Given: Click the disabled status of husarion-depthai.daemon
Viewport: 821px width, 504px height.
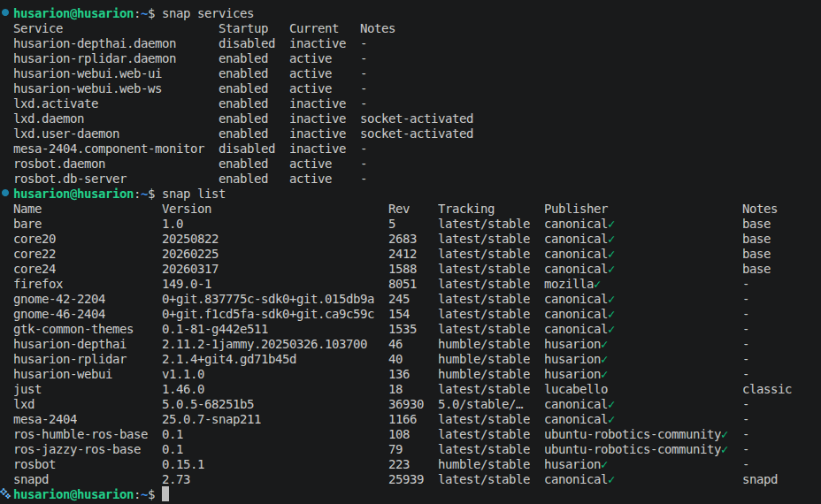Looking at the screenshot, I should (x=247, y=44).
